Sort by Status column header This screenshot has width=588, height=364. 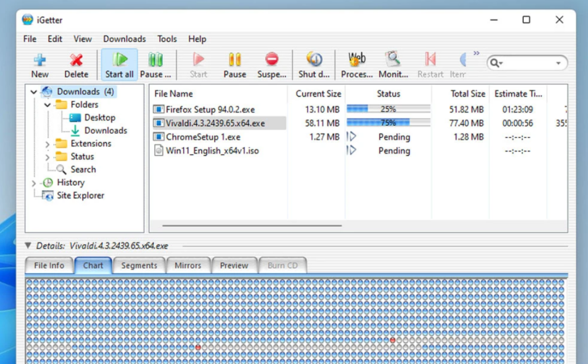coord(388,94)
